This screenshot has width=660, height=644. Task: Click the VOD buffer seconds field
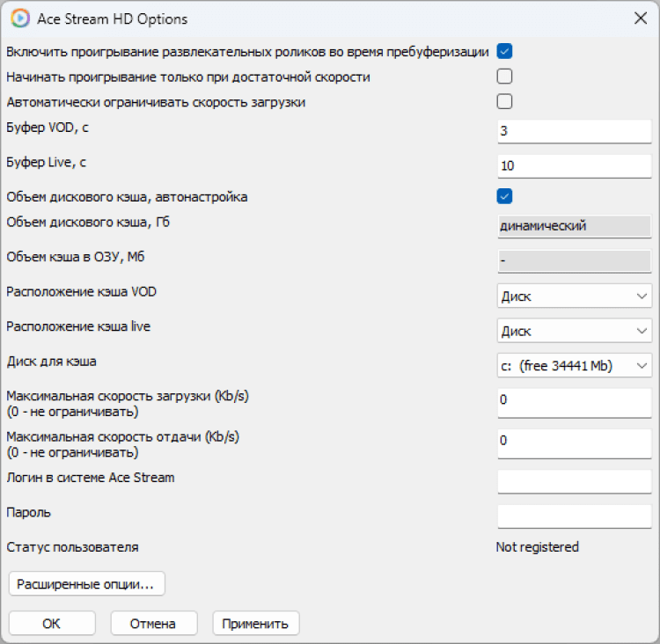point(574,131)
